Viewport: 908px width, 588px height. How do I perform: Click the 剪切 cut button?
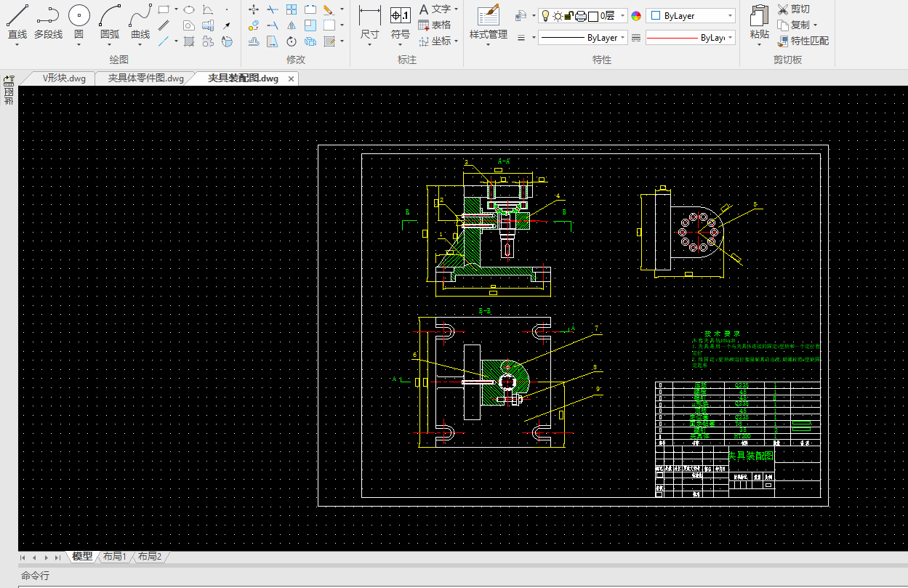(x=793, y=9)
